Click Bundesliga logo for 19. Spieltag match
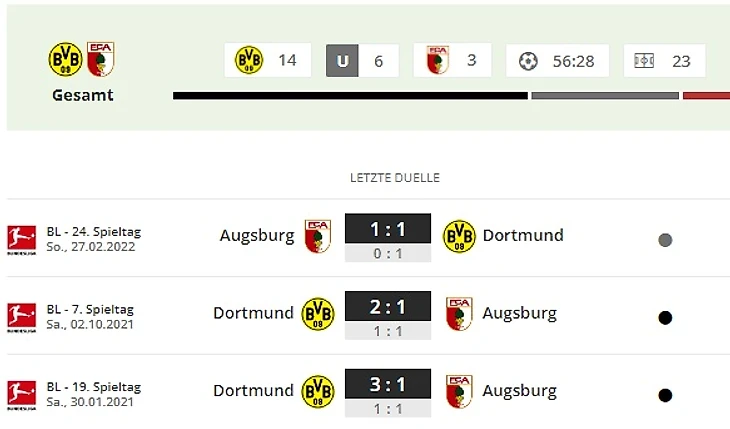730x429 pixels. tap(21, 395)
